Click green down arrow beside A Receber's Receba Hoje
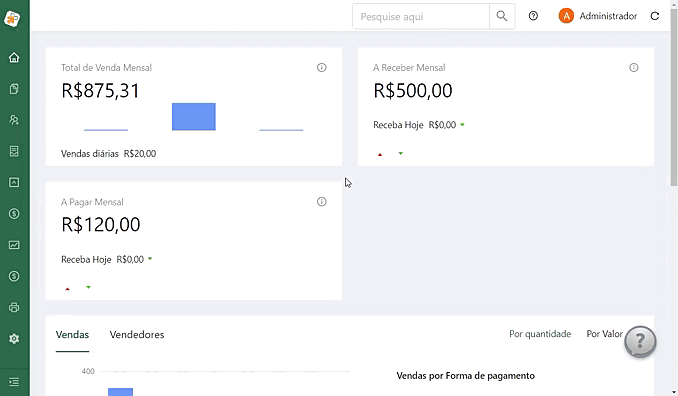Screen dimensions: 678x396 pyautogui.click(x=462, y=125)
